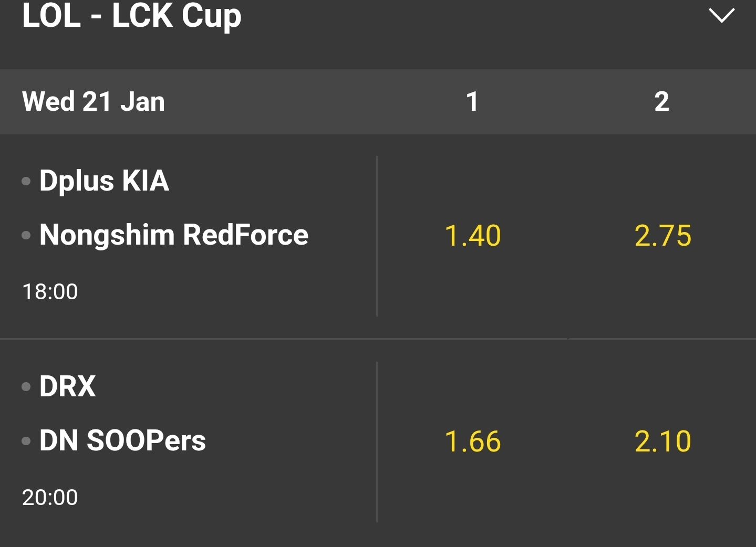
Task: Click the column 2 header
Action: tap(661, 101)
